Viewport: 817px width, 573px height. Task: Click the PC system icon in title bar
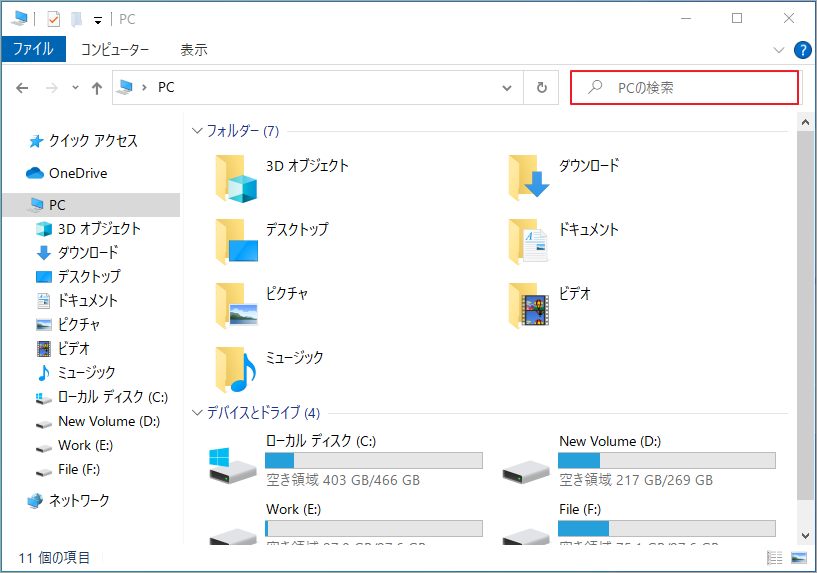tap(20, 19)
